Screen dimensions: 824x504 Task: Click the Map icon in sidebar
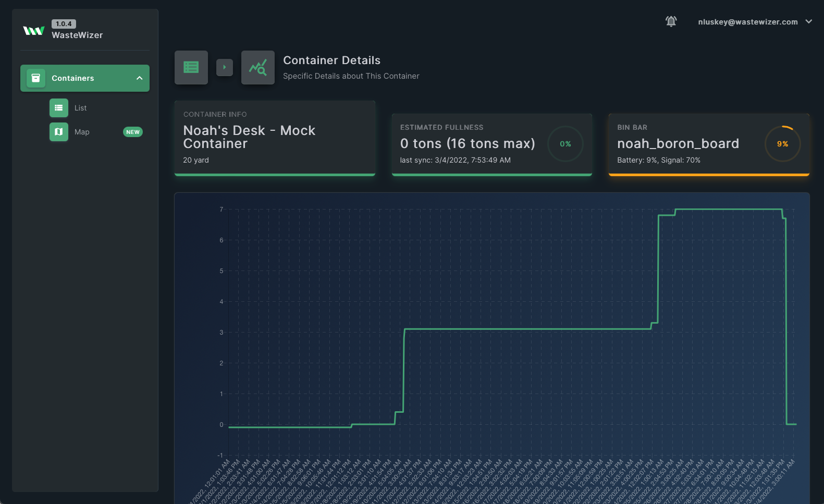59,132
